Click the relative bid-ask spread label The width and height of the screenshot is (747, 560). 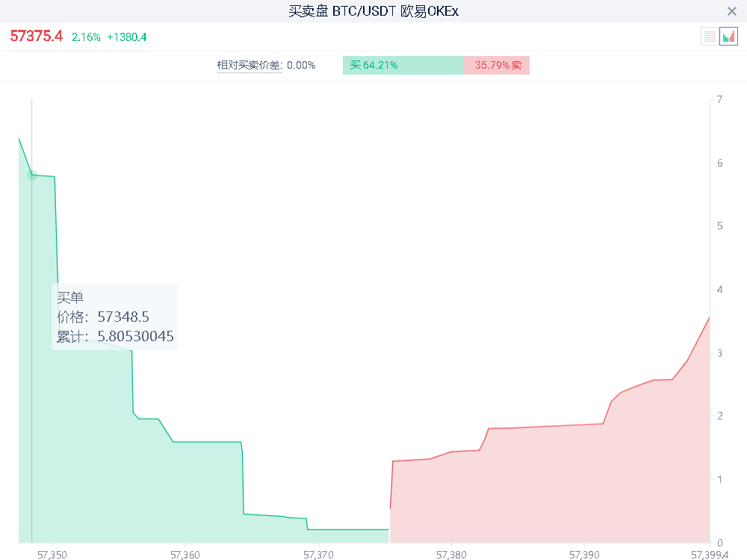249,65
